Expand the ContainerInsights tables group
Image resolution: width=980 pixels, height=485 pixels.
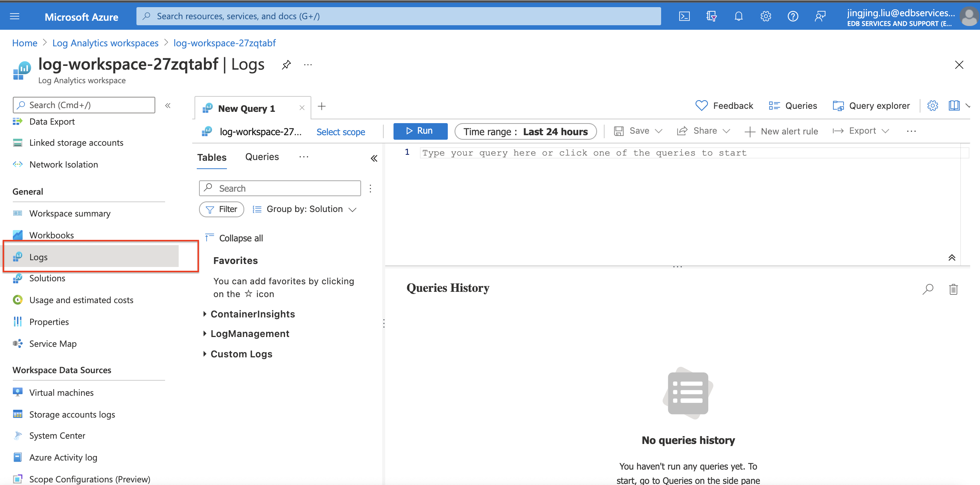coord(249,314)
